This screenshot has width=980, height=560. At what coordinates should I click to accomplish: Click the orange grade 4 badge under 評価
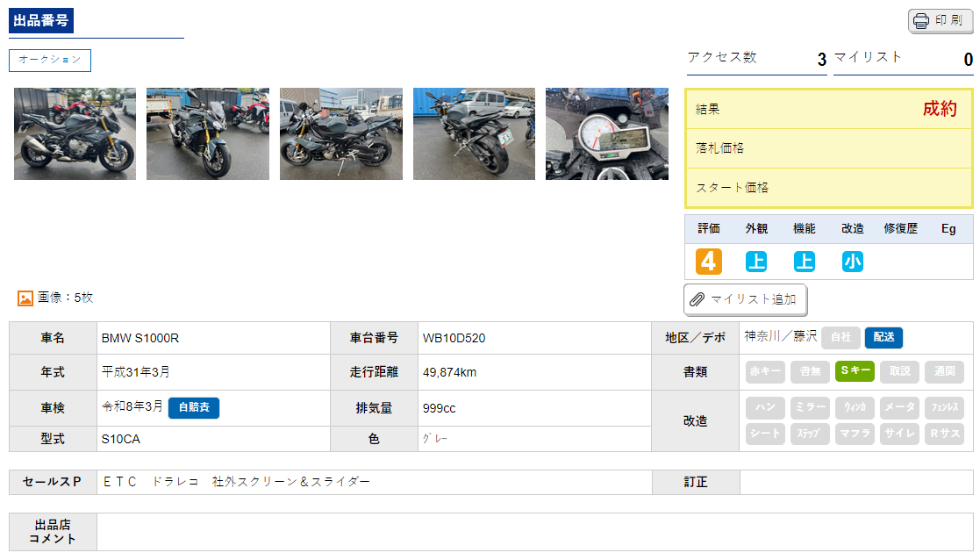(709, 262)
